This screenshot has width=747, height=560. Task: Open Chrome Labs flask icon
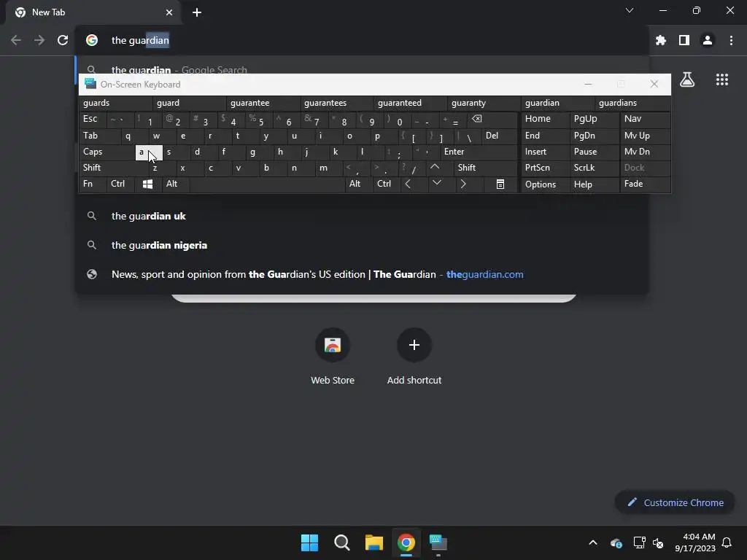687,79
